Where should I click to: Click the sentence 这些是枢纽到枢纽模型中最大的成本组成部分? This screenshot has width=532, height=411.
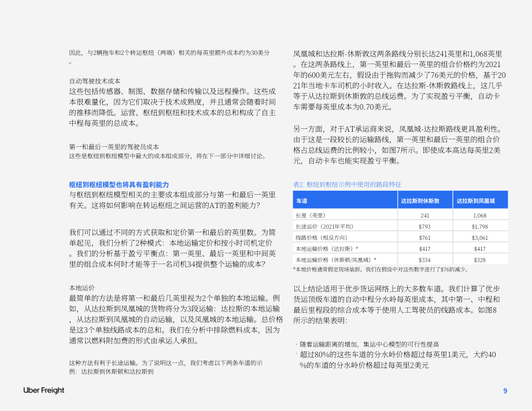click(168, 156)
